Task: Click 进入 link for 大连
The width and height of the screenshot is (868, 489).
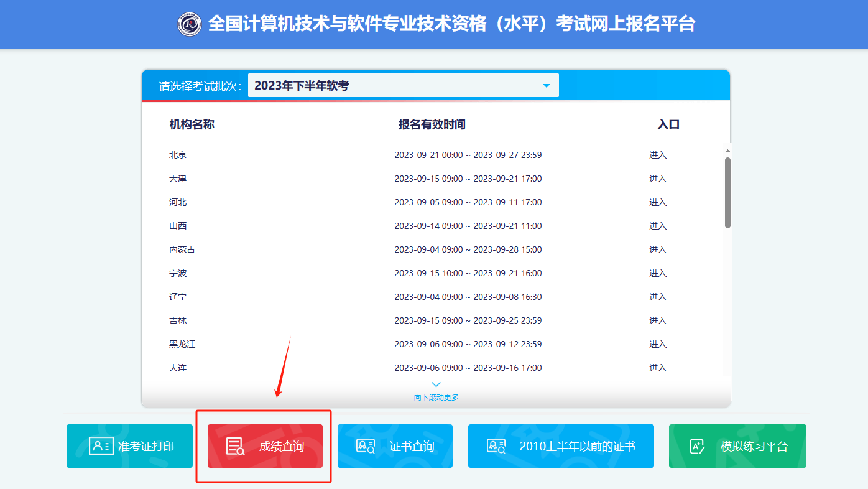Action: pyautogui.click(x=657, y=368)
